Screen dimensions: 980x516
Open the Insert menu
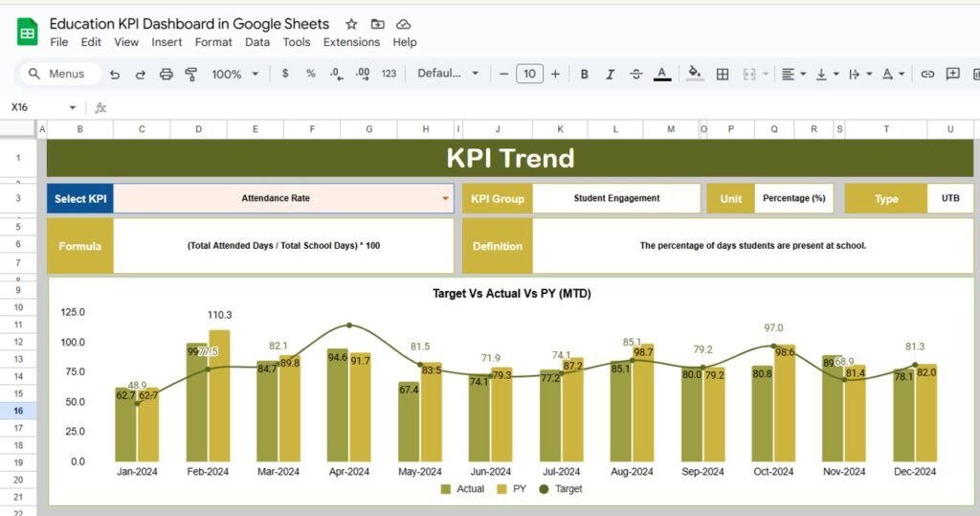(167, 42)
